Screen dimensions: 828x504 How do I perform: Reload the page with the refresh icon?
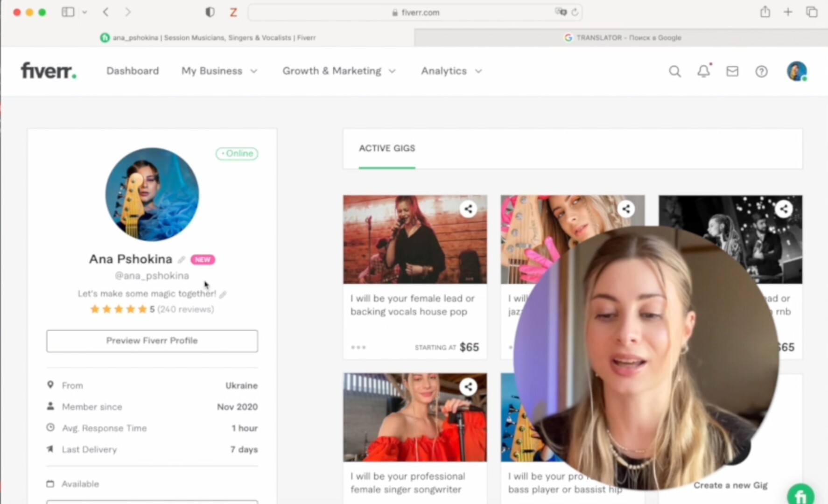(x=575, y=12)
